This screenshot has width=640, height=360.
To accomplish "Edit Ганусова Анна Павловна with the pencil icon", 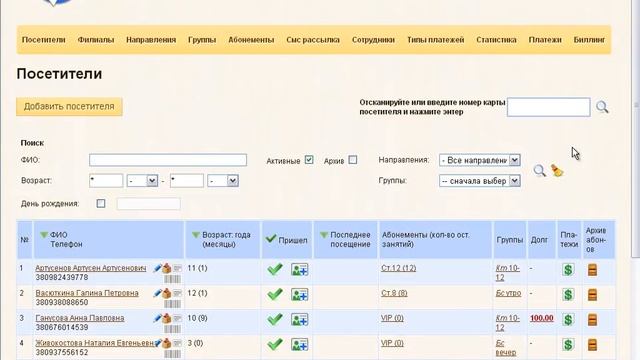I will [157, 318].
